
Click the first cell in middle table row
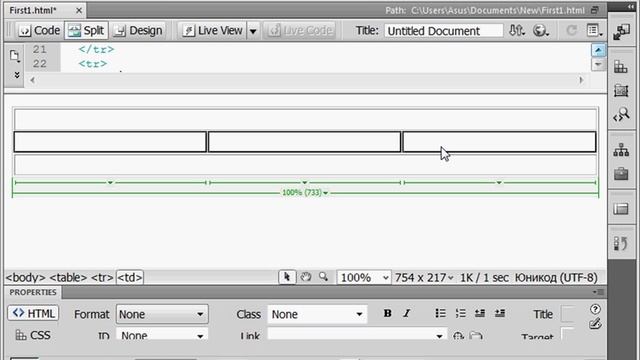pos(110,142)
